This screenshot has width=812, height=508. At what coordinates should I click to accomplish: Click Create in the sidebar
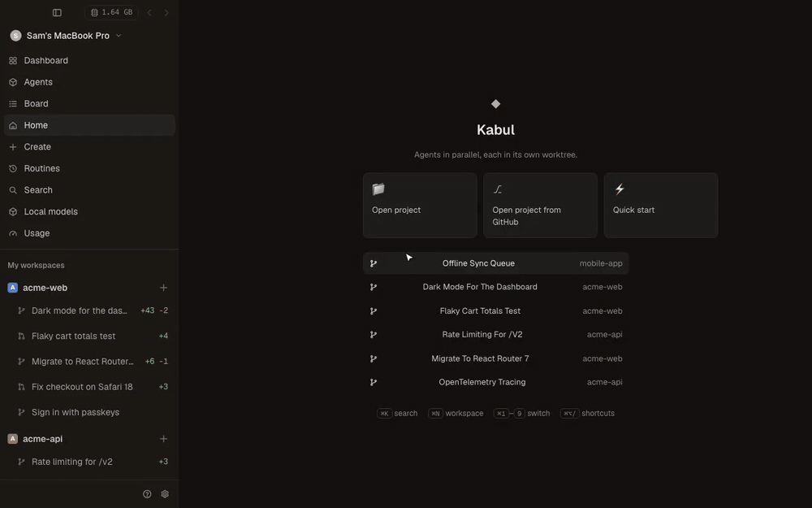(89, 146)
